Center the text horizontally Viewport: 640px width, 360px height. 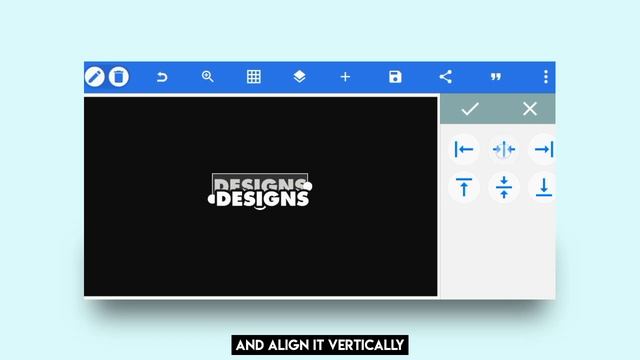504,149
